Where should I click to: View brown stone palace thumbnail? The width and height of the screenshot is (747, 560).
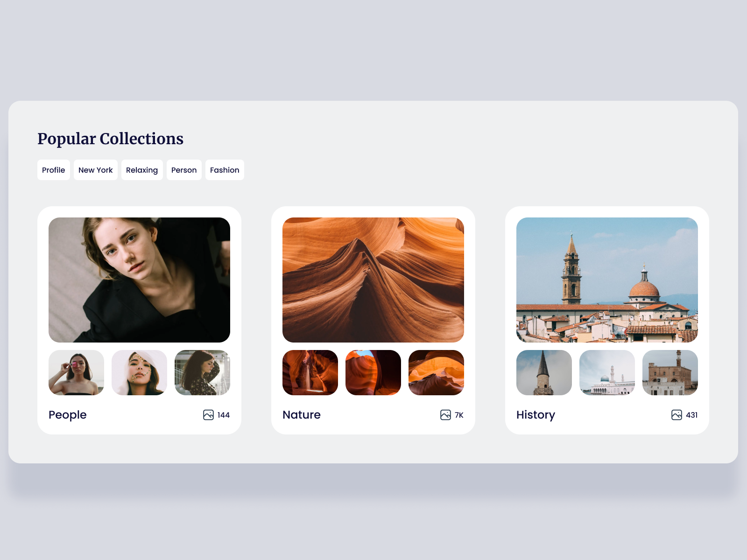[x=670, y=372]
